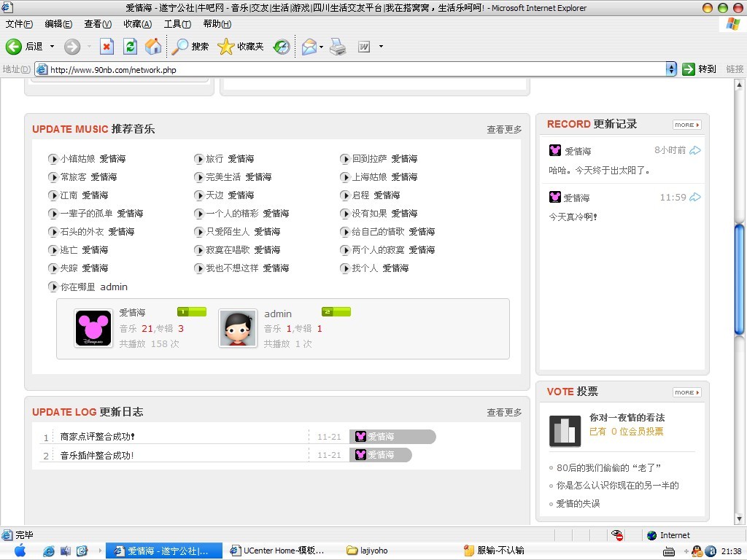Click the Forward navigation arrow icon

click(72, 46)
